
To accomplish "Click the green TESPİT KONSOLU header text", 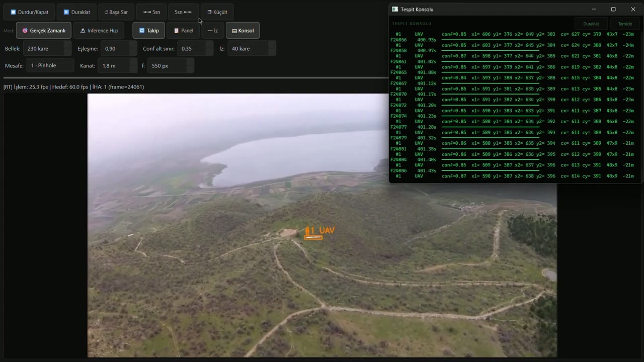I will (x=412, y=24).
